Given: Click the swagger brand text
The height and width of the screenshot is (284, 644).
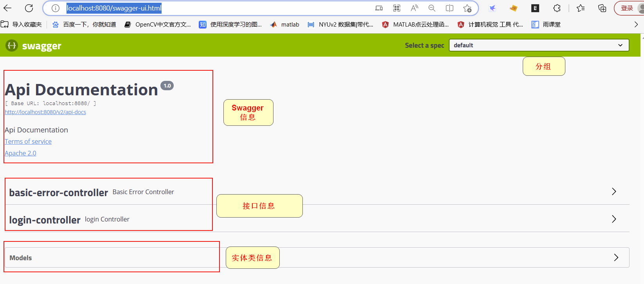Looking at the screenshot, I should (x=42, y=46).
